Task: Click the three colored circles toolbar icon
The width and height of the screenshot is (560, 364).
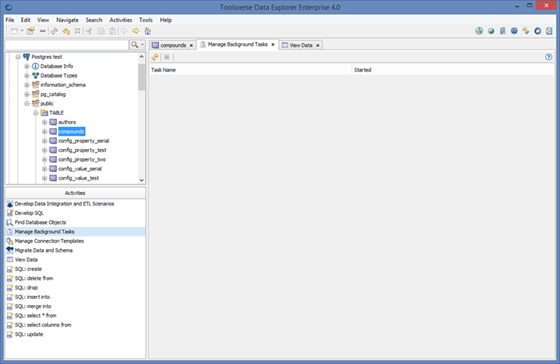Action: 479,31
